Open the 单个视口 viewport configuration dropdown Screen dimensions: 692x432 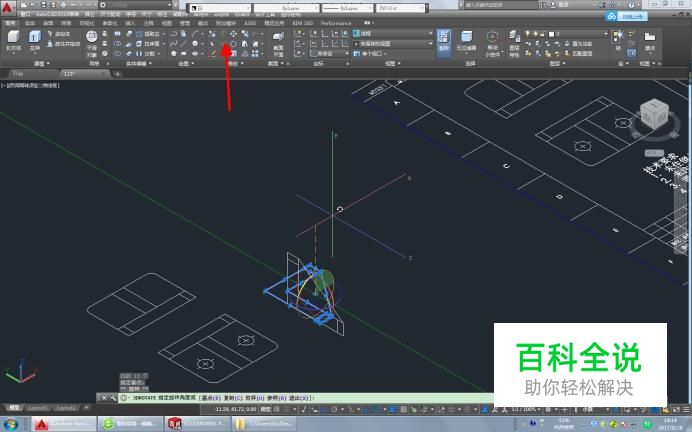pyautogui.click(x=370, y=53)
